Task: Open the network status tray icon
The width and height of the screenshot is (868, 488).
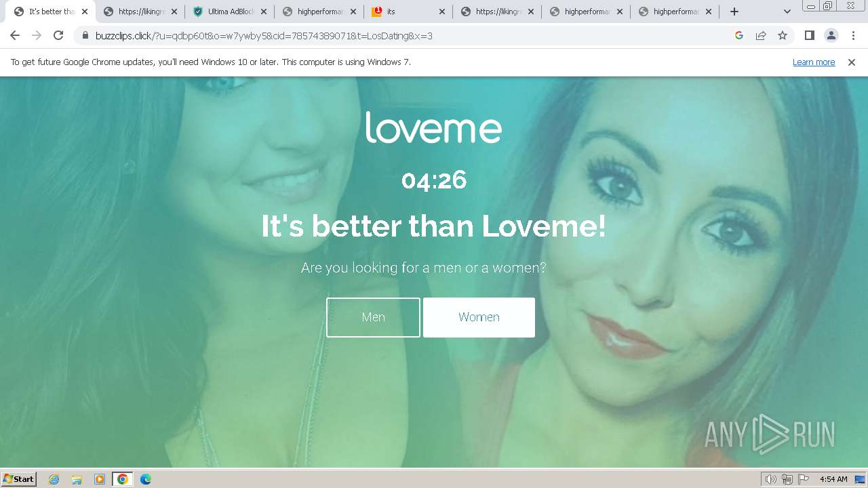Action: pyautogui.click(x=787, y=479)
